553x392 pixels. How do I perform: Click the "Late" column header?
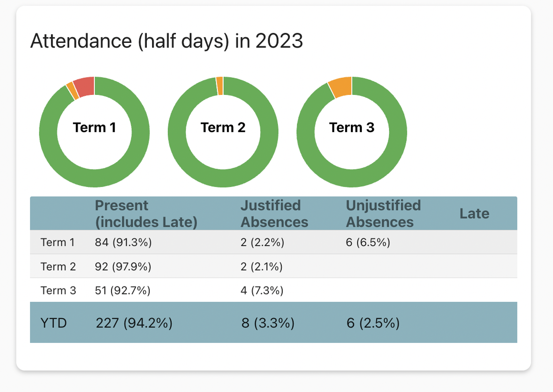tap(474, 214)
